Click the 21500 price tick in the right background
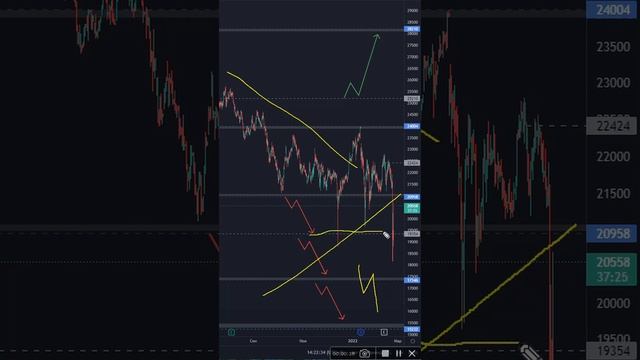Screen dimensions: 640x360 (613, 193)
